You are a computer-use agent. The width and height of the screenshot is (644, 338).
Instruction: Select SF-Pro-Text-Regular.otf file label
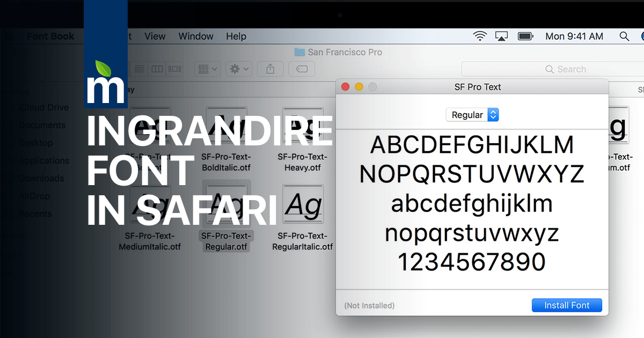tap(226, 241)
